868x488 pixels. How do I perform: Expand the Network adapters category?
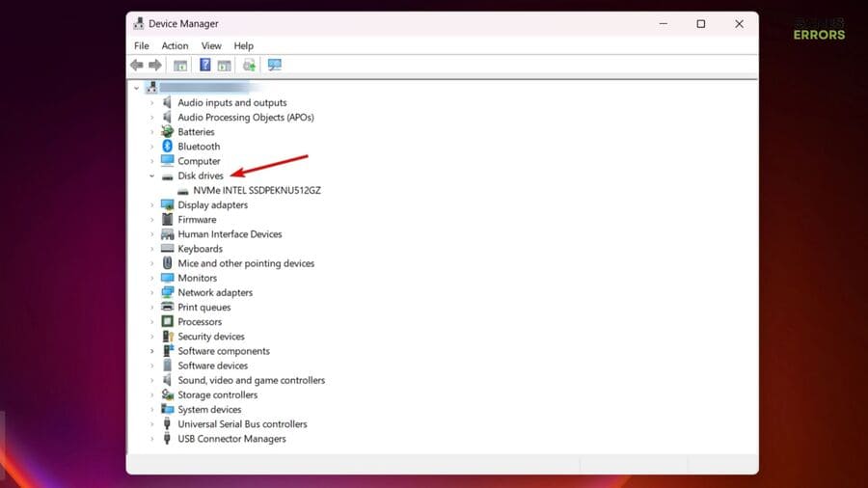[x=151, y=293]
